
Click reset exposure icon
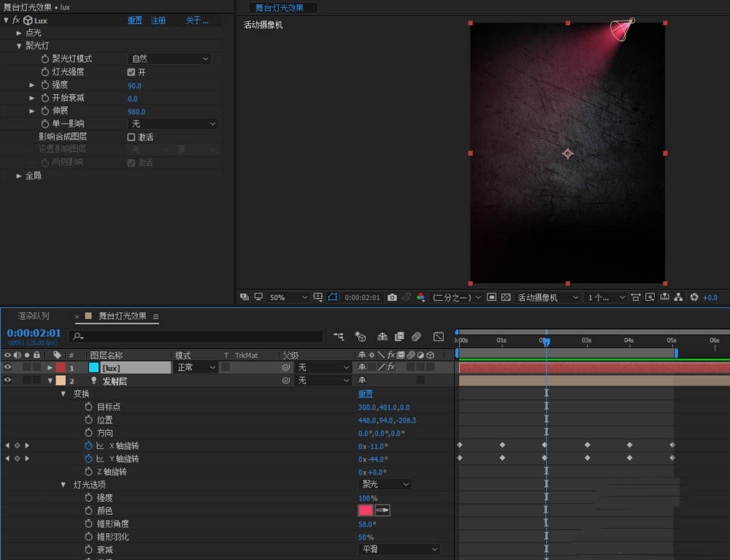point(694,297)
